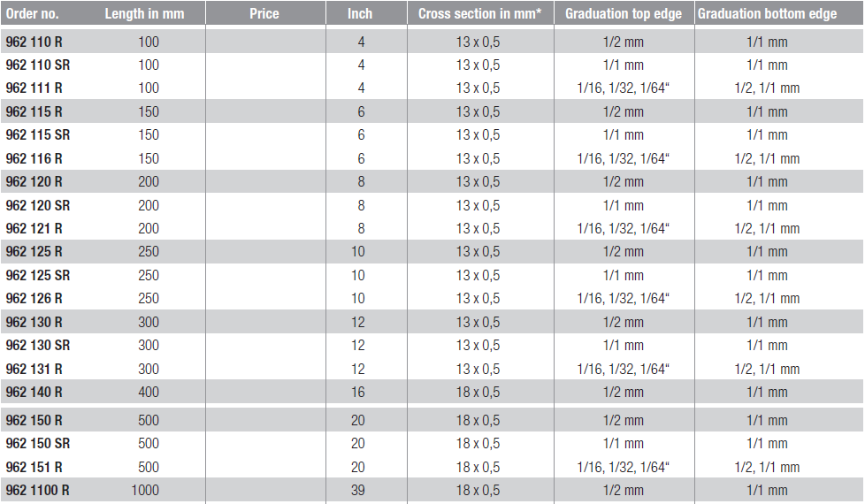Select order number 962 1100 R
This screenshot has height=504, width=865.
(x=38, y=490)
